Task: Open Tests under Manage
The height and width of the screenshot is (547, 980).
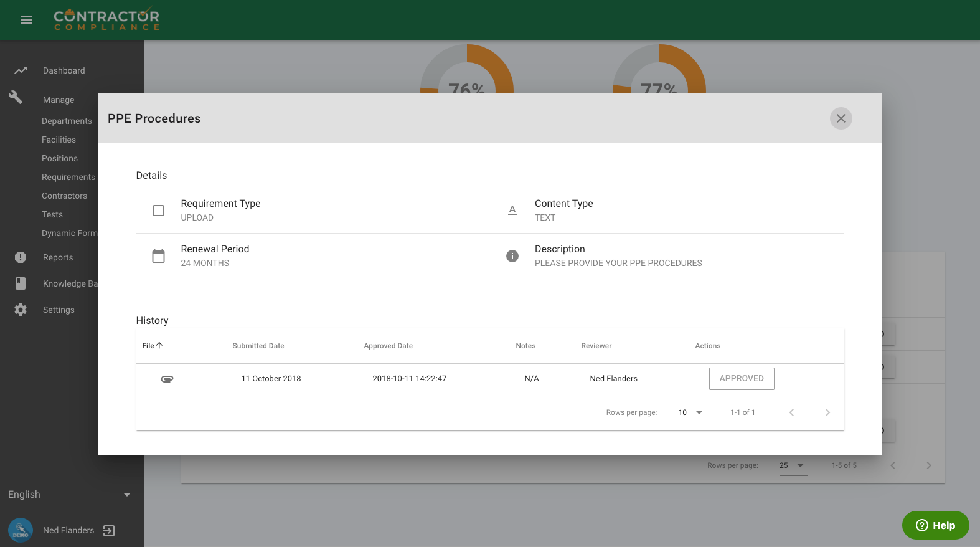Action: pos(52,214)
